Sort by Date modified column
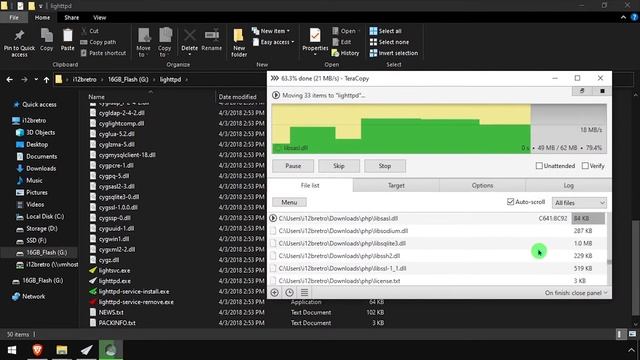This screenshot has height=360, width=640. pos(237,97)
